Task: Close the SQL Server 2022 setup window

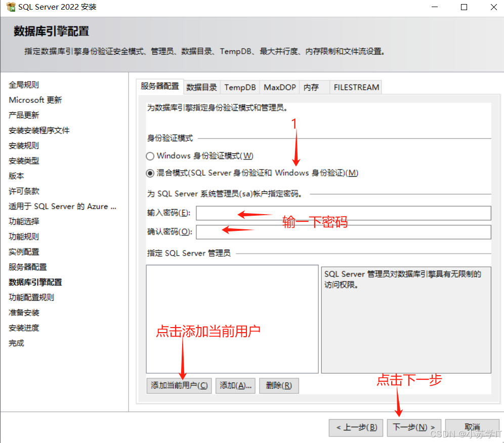Action: [x=494, y=7]
